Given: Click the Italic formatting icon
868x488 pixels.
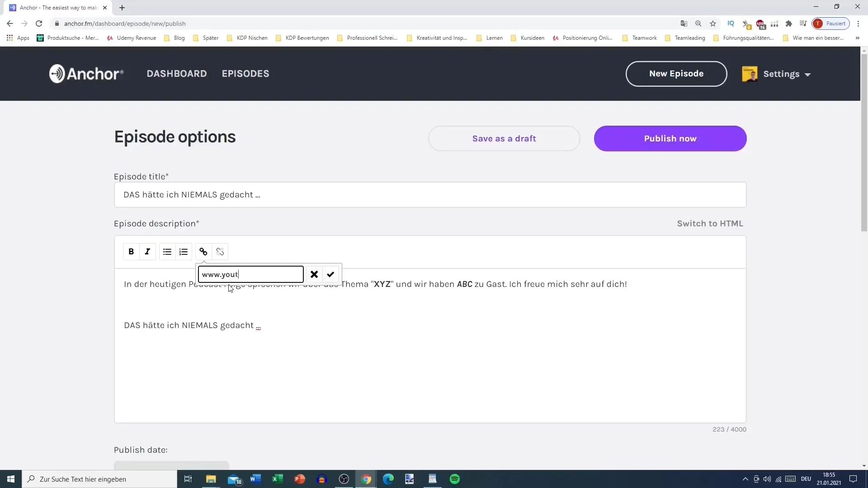Looking at the screenshot, I should click(147, 252).
